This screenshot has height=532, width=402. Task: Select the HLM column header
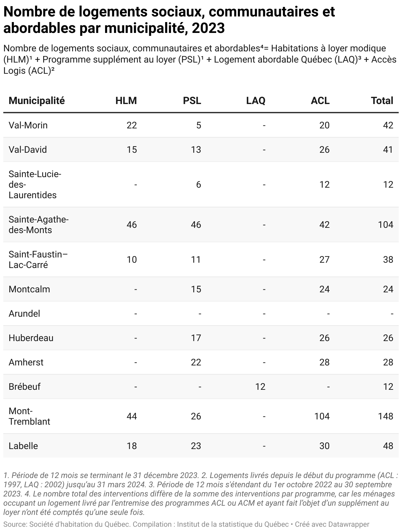tap(126, 100)
